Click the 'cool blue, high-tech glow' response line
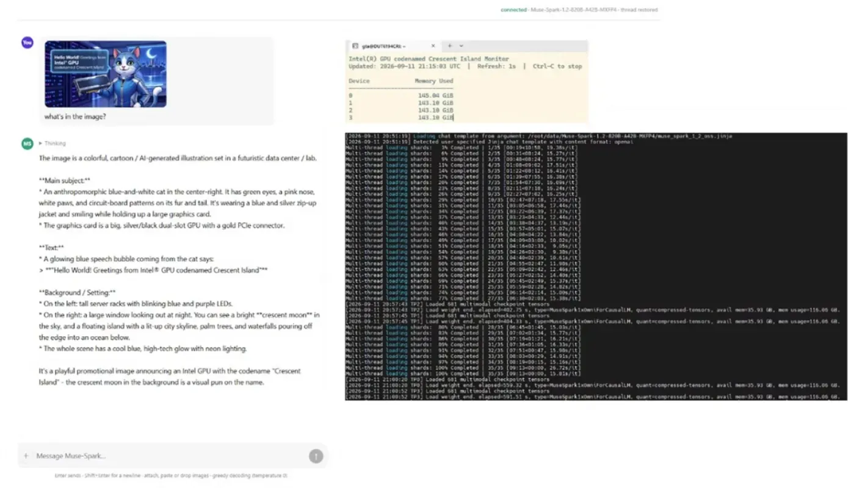868x488 pixels. tap(143, 349)
